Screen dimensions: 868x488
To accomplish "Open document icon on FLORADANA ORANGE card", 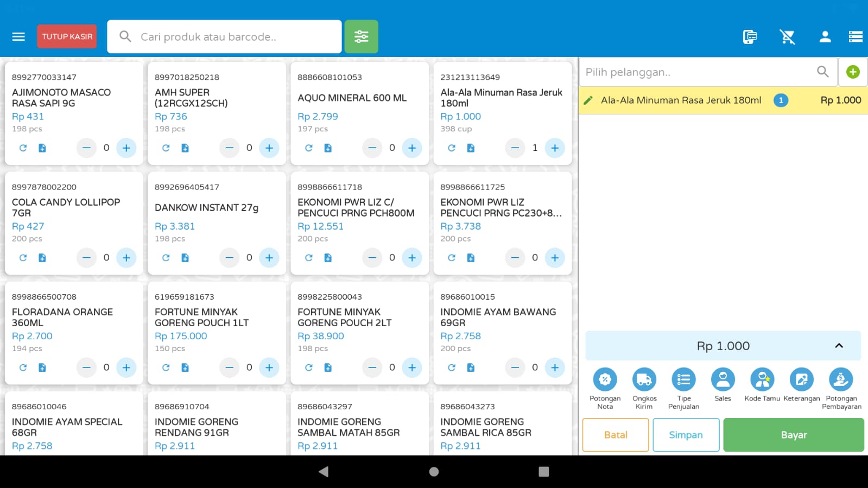I will coord(42,367).
